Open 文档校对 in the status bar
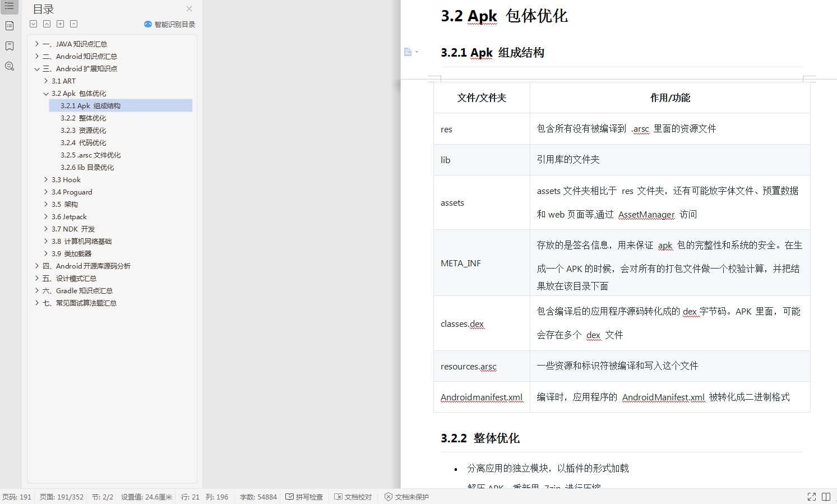 click(353, 497)
